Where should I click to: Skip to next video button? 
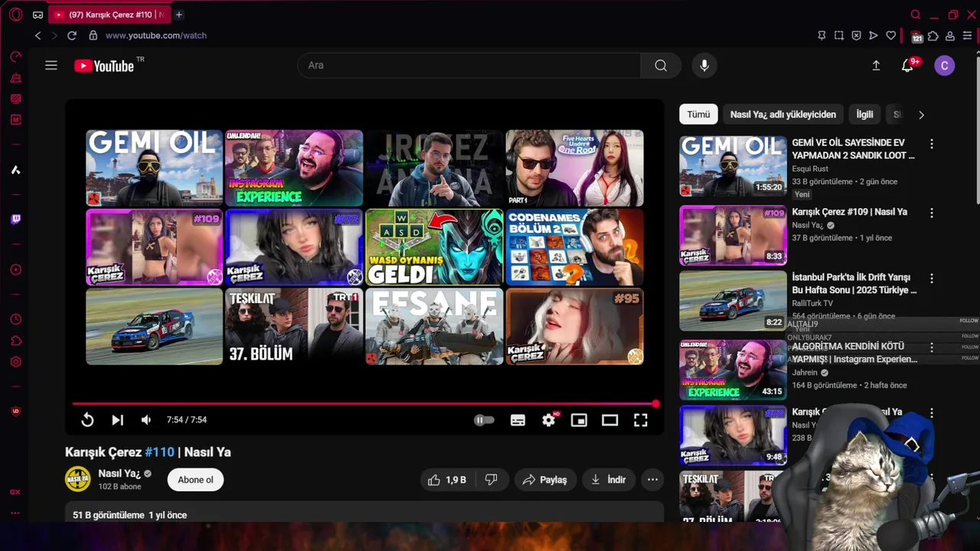(117, 419)
